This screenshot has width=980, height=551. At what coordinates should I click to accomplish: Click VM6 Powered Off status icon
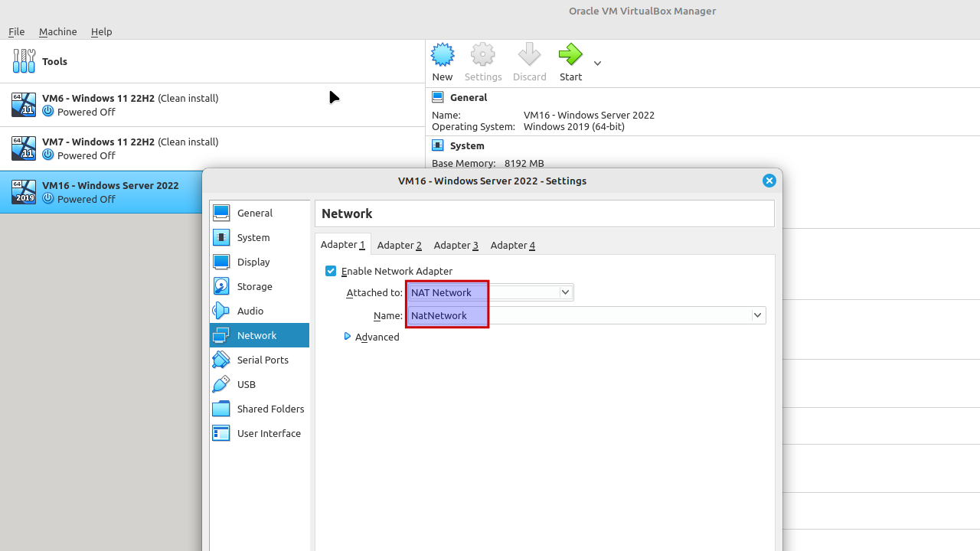[x=48, y=112]
